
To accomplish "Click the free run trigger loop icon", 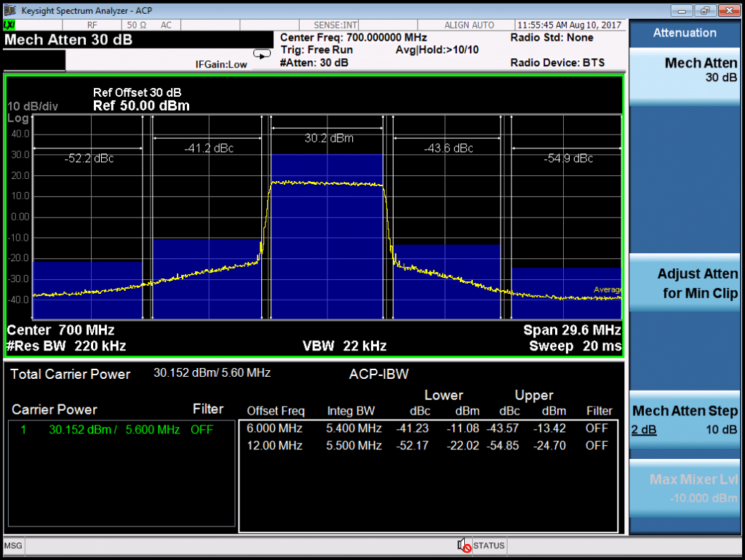I will pos(260,54).
